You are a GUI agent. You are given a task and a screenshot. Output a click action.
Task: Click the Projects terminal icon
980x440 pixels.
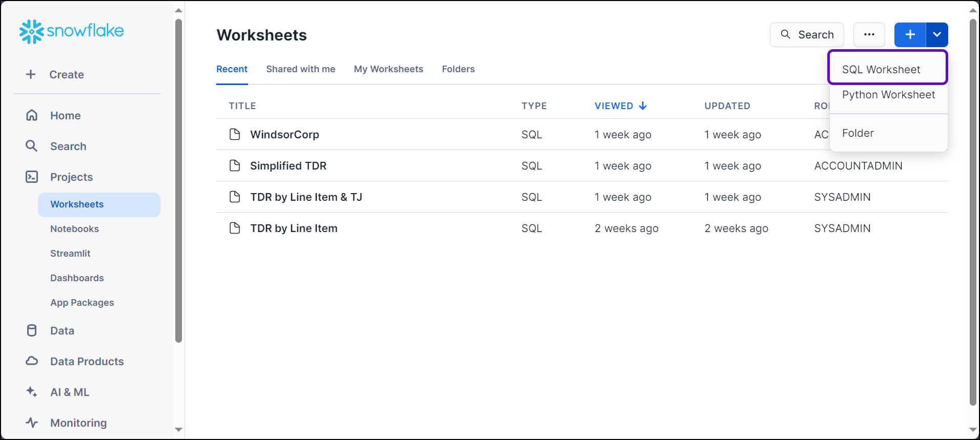32,177
